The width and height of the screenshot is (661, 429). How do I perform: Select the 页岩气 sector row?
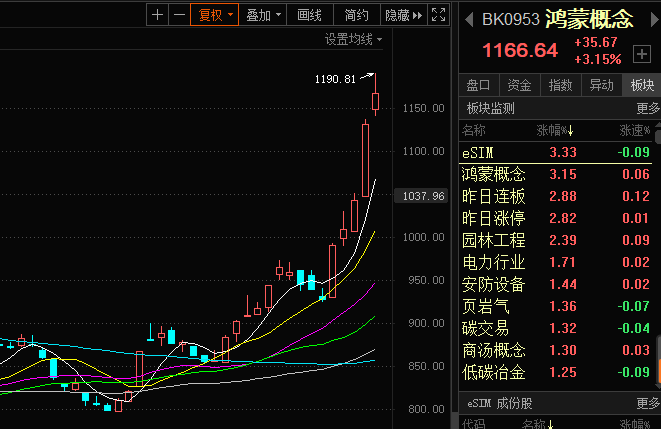pos(556,306)
